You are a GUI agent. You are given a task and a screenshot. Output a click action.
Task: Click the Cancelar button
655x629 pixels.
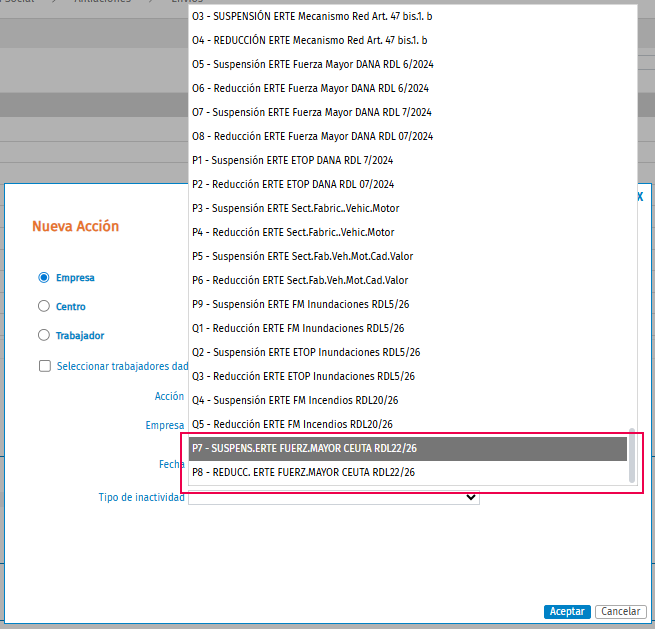click(621, 611)
